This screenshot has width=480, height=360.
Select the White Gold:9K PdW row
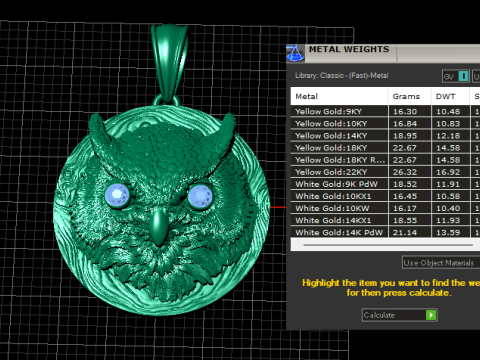(x=385, y=184)
